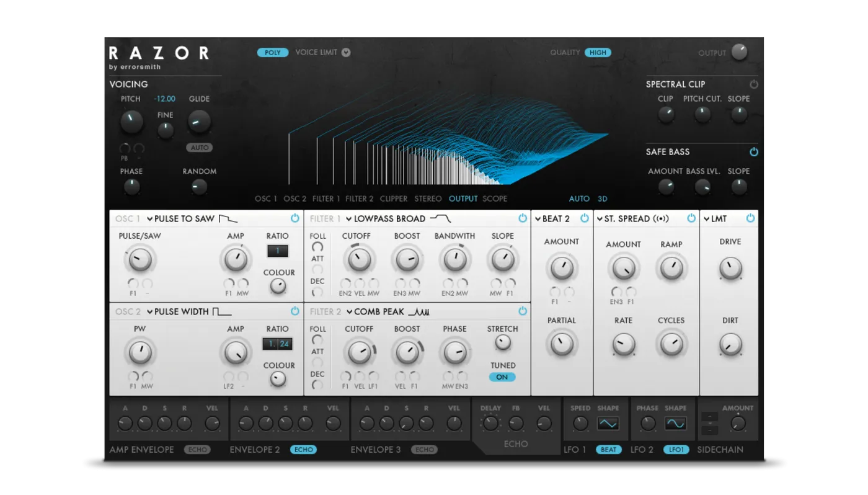Click the FILTER 2 display view
The height and width of the screenshot is (495, 868).
click(x=360, y=199)
